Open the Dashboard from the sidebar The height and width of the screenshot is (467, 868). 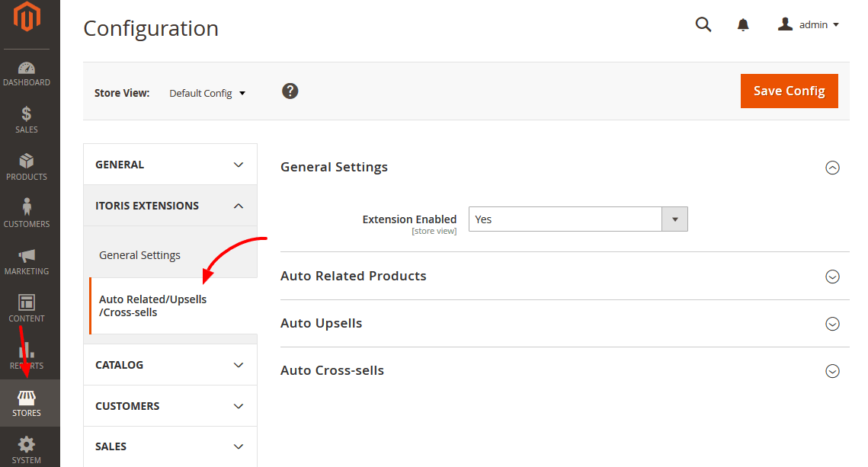point(27,72)
